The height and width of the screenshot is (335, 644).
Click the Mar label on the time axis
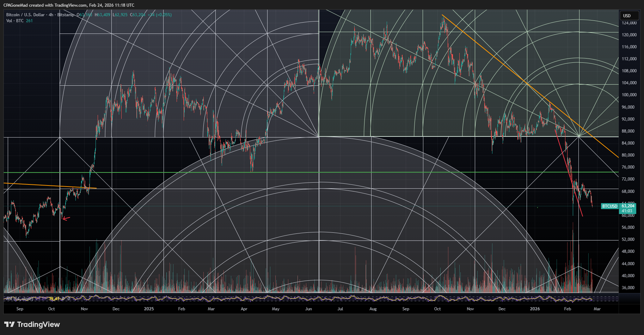coord(597,309)
